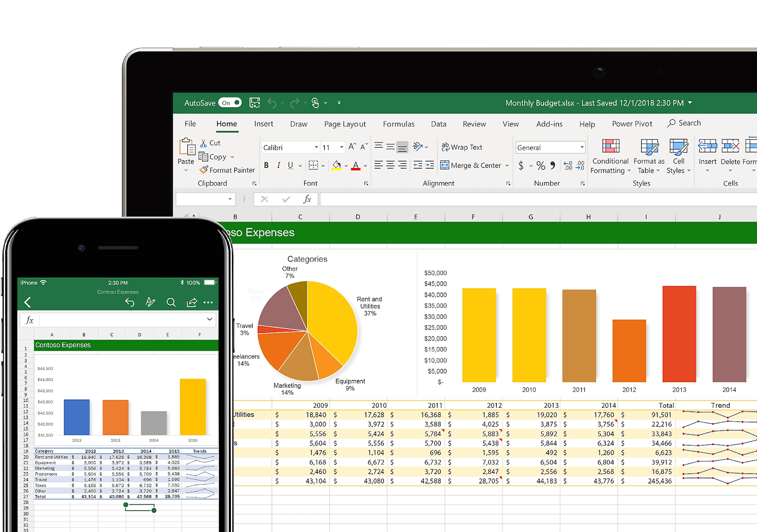Open the Cell Styles gallery

678,156
